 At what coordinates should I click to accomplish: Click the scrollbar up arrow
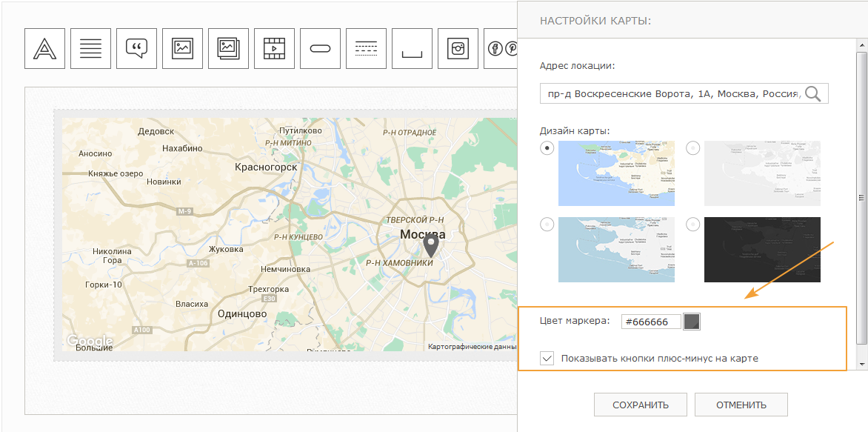coord(861,44)
